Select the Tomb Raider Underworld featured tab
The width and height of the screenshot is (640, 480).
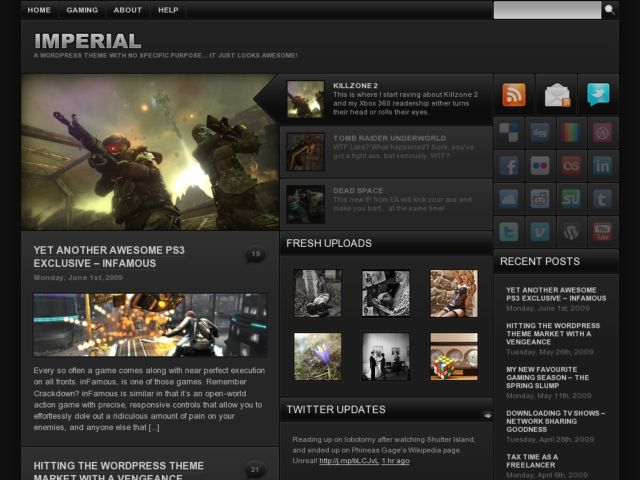[386, 152]
